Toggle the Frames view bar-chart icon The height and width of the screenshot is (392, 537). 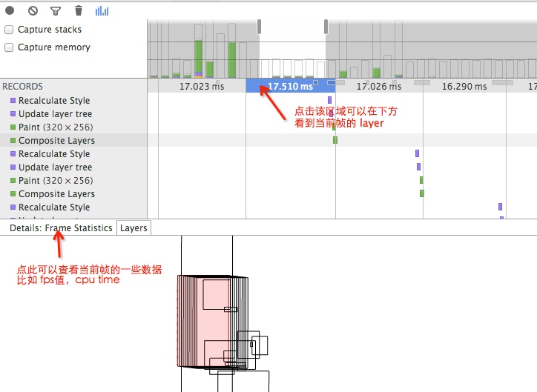pyautogui.click(x=102, y=11)
